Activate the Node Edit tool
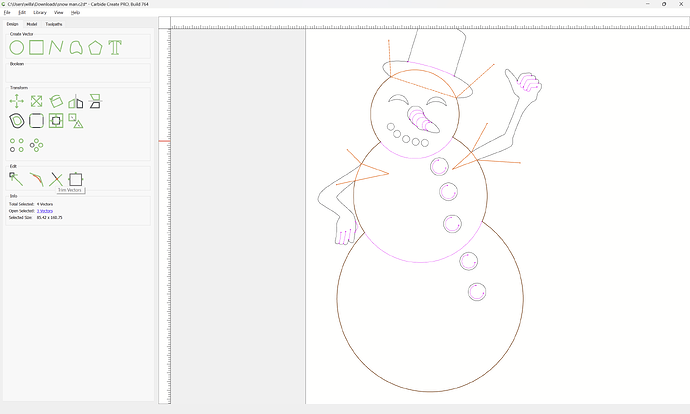 (x=16, y=179)
